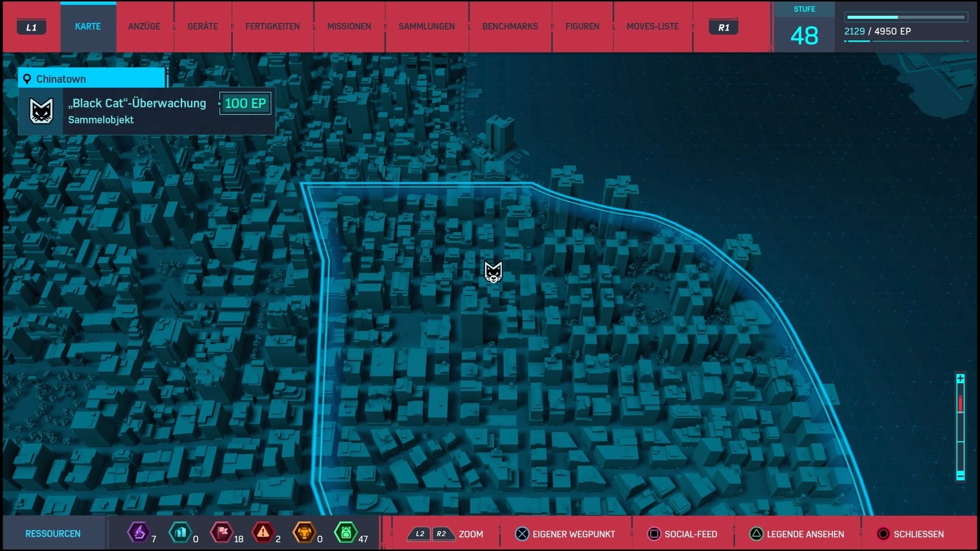980x551 pixels.
Task: Click the Stufe label
Action: coord(804,9)
